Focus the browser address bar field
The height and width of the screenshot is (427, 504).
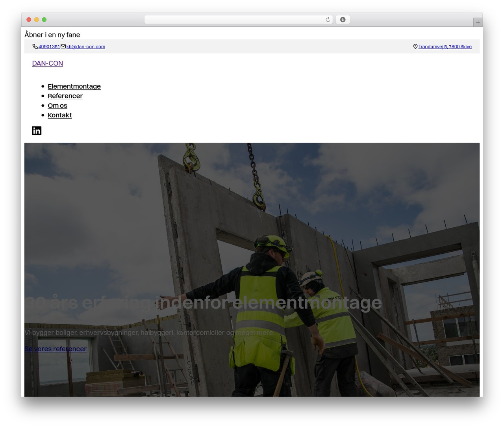(x=239, y=20)
